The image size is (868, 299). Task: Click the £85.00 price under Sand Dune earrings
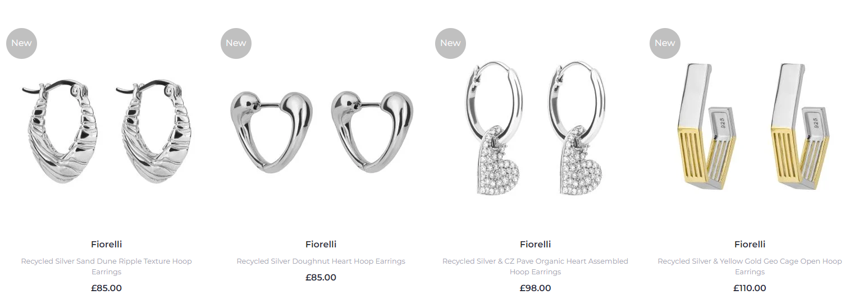[106, 288]
